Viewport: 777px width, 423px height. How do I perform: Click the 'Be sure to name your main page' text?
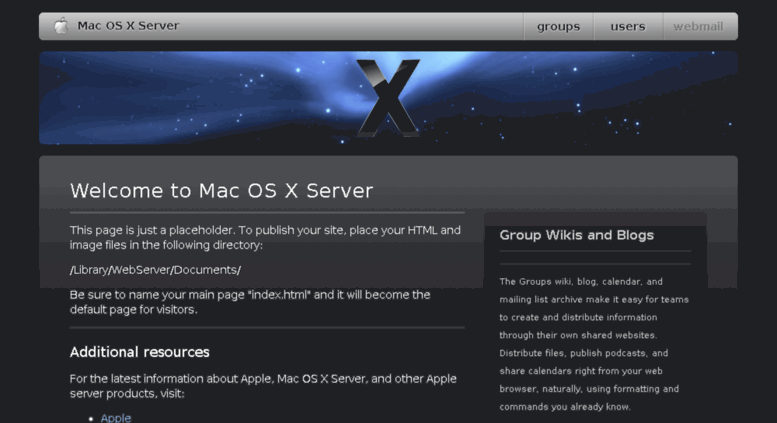point(250,302)
